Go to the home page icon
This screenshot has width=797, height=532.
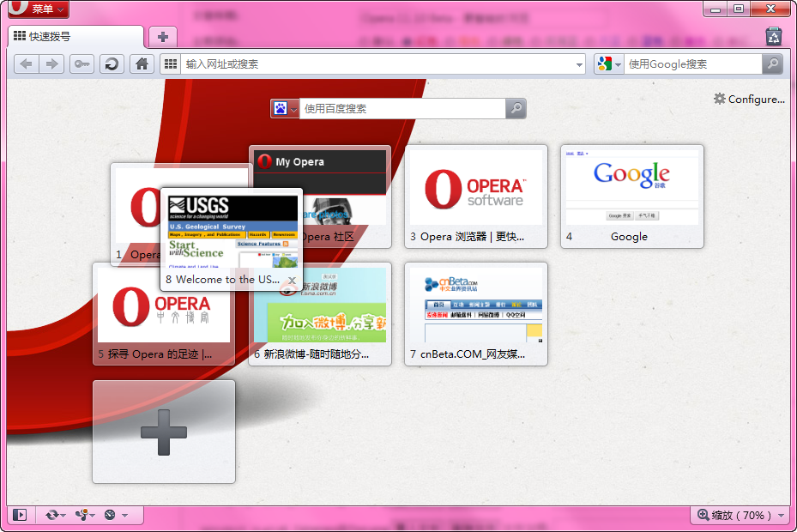click(142, 64)
